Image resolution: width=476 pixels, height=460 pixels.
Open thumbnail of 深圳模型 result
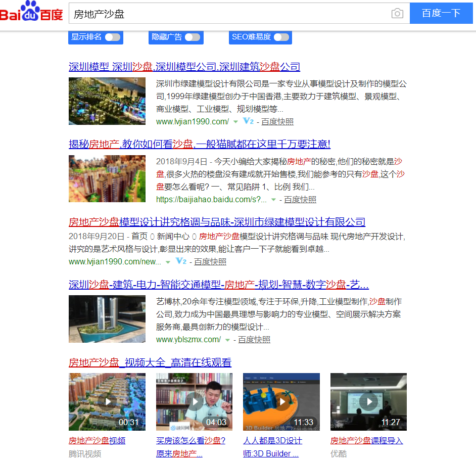point(107,101)
